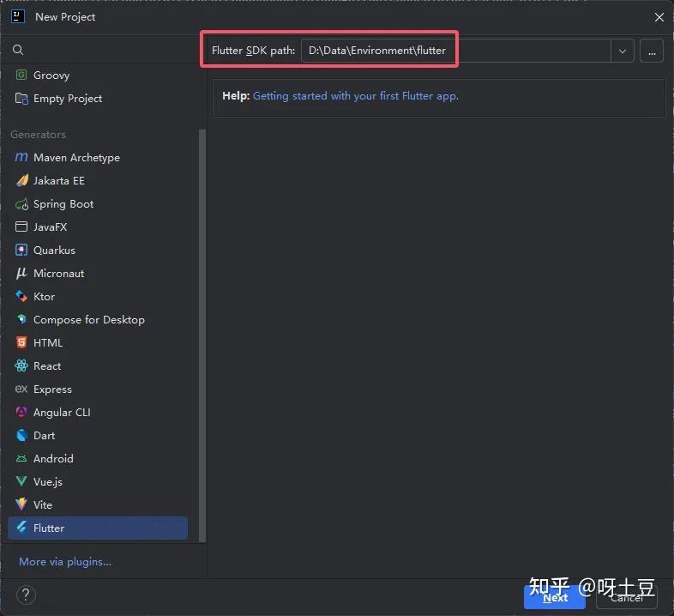Select Vue.js generator
The image size is (674, 616).
tap(98, 482)
